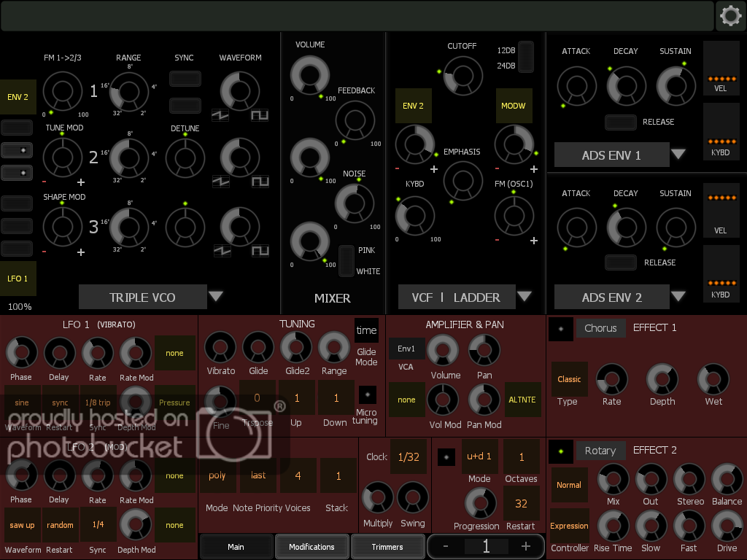Open the TRIPLE VCO oscillator type dropdown
Screen dimensions: 747x560
click(216, 296)
